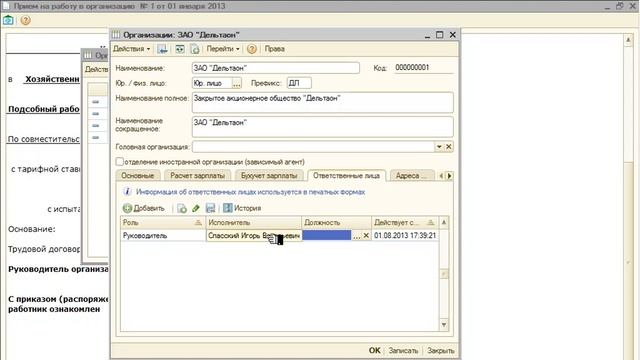
Task: Select the Руководитель role cell
Action: [163, 236]
